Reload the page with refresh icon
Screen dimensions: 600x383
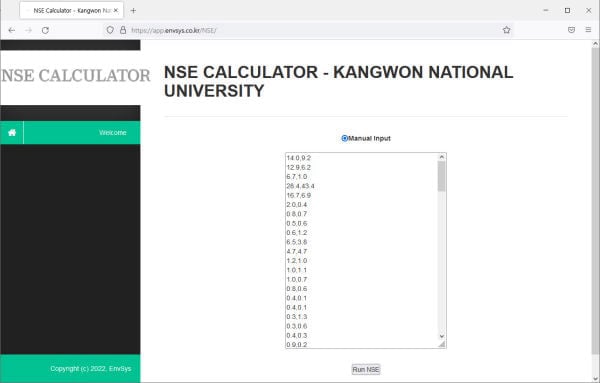(x=45, y=30)
